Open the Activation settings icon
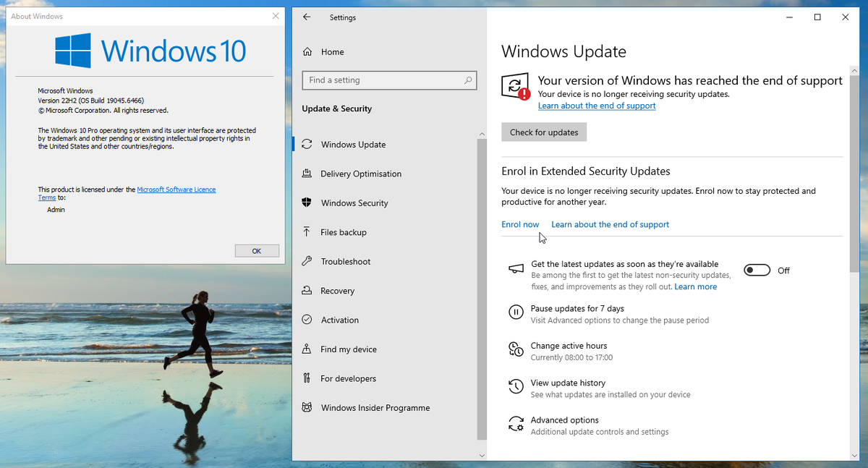Image resolution: width=868 pixels, height=468 pixels. point(307,320)
